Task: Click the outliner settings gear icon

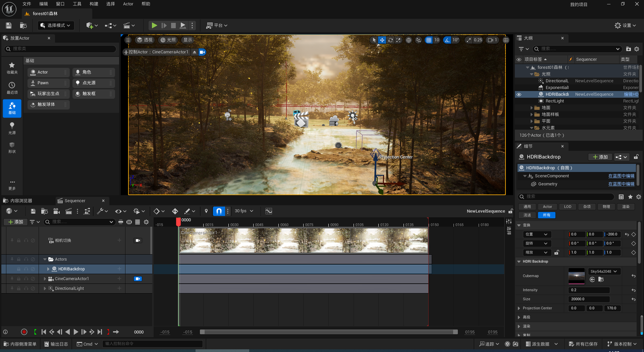Action: coord(636,49)
